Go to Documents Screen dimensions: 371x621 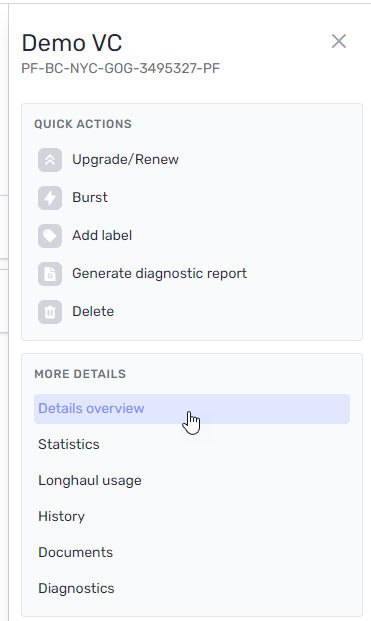[192, 552]
